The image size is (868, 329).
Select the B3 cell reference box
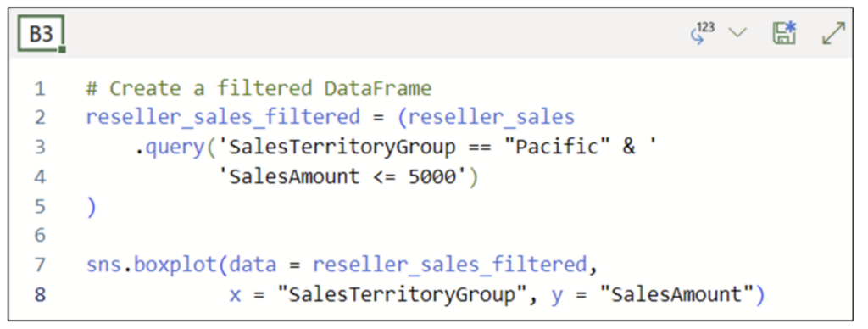click(41, 34)
